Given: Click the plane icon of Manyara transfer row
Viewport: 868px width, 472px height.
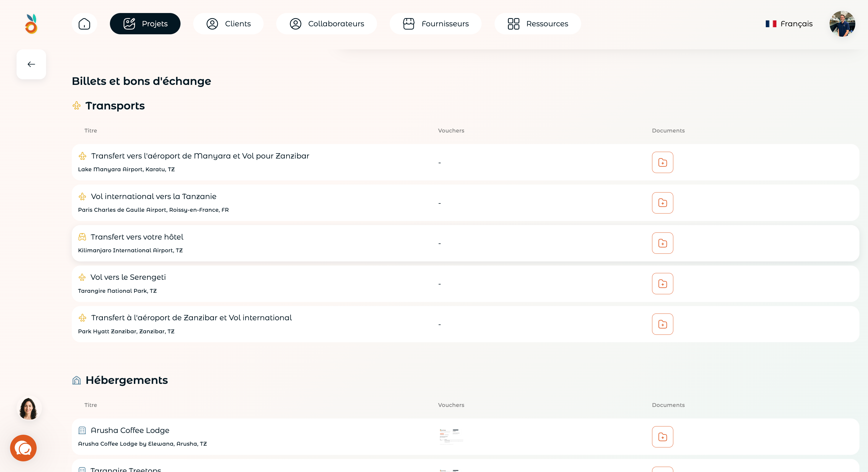Looking at the screenshot, I should click(x=82, y=156).
